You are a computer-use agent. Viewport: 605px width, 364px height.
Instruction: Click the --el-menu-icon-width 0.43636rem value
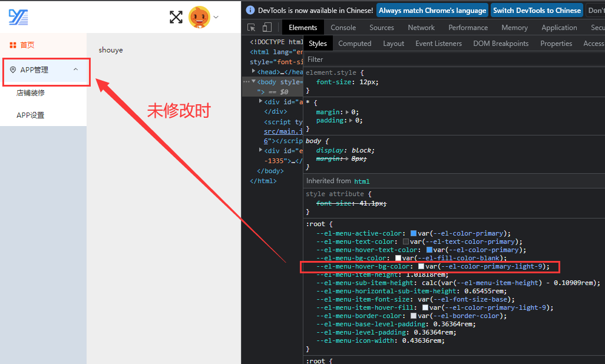tap(421, 341)
